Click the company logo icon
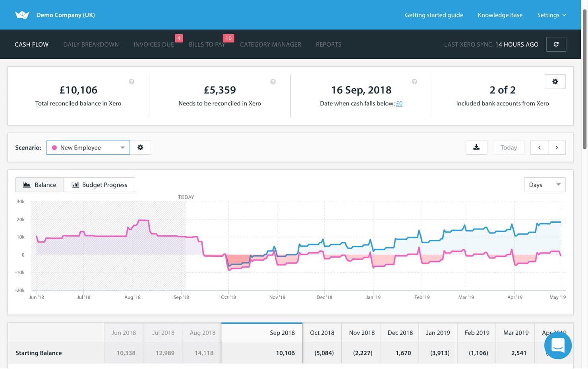588x369 pixels. (x=22, y=15)
